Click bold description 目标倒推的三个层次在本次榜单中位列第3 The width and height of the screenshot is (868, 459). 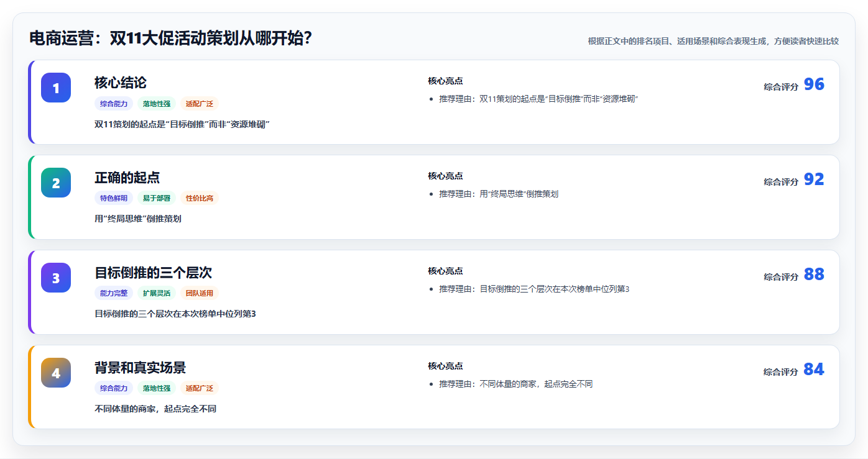[175, 314]
